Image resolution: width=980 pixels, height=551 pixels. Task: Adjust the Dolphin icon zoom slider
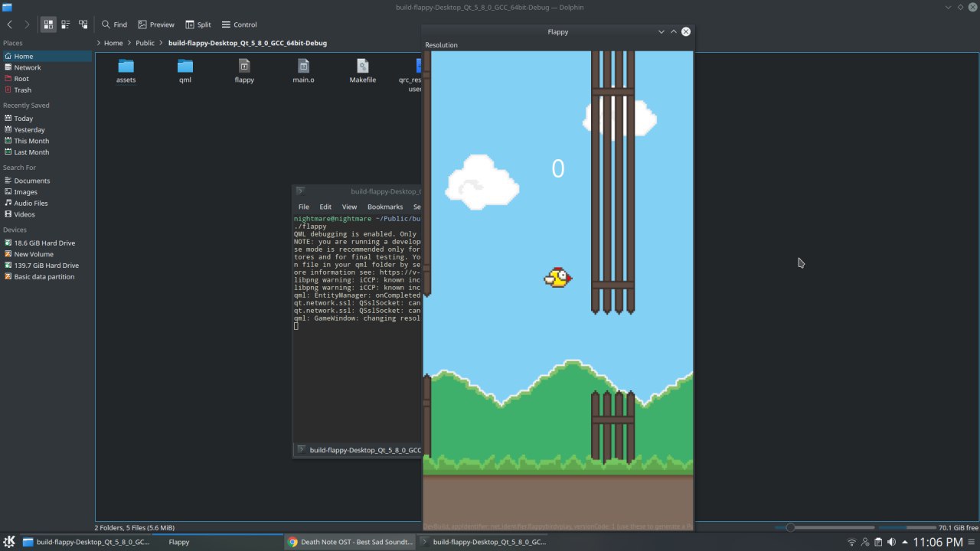pyautogui.click(x=825, y=527)
